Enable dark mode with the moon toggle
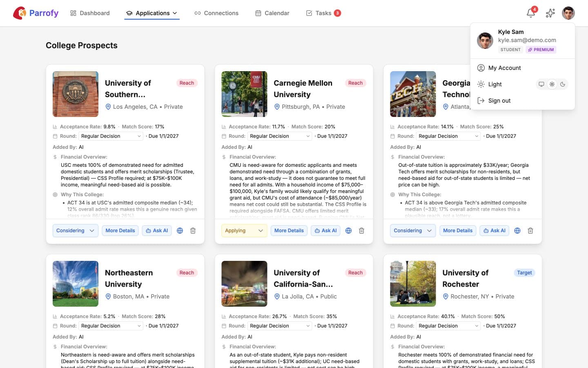Viewport: 588px width, 368px height. [563, 84]
